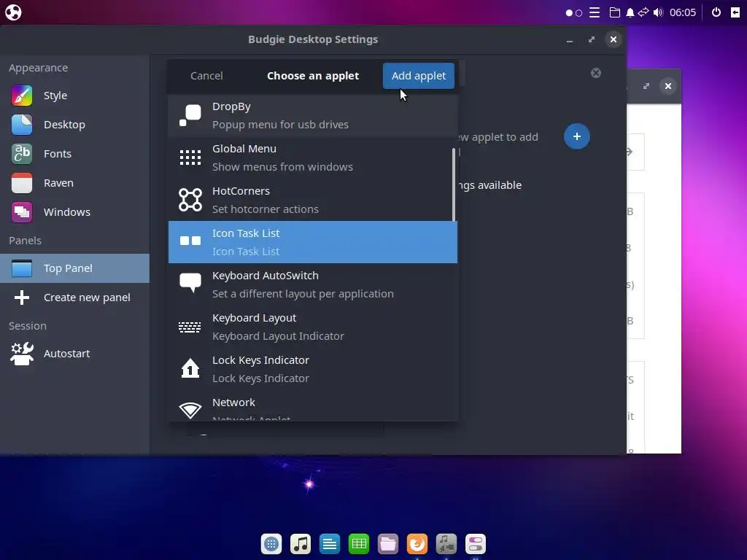Choose 'Show menus from windows' description

[x=282, y=167]
